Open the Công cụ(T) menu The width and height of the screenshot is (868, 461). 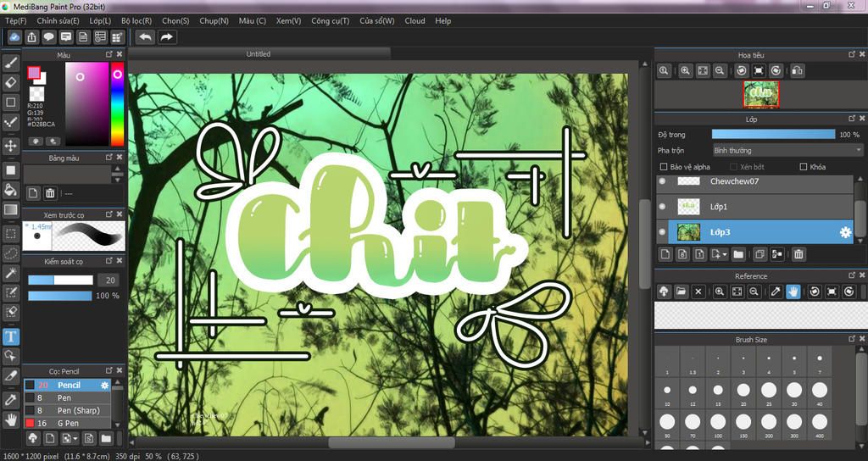(x=331, y=20)
